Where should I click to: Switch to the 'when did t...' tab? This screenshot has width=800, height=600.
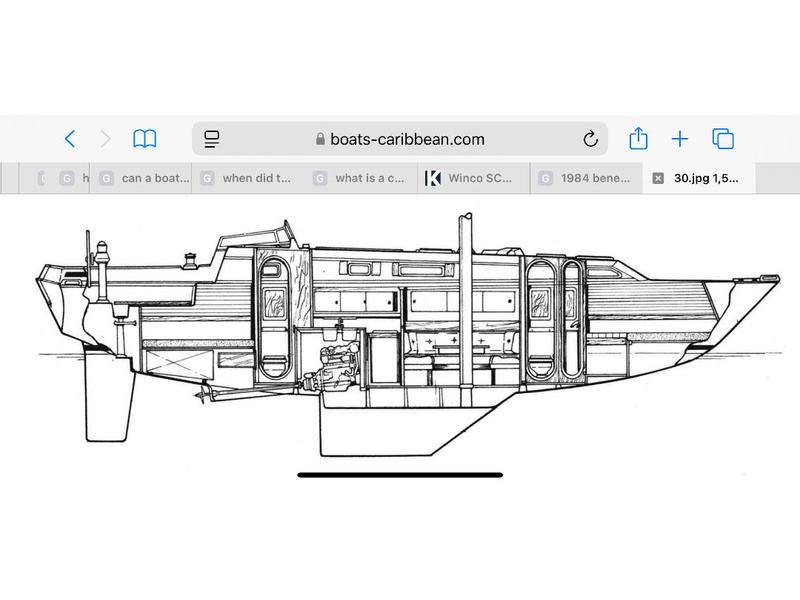pyautogui.click(x=256, y=179)
